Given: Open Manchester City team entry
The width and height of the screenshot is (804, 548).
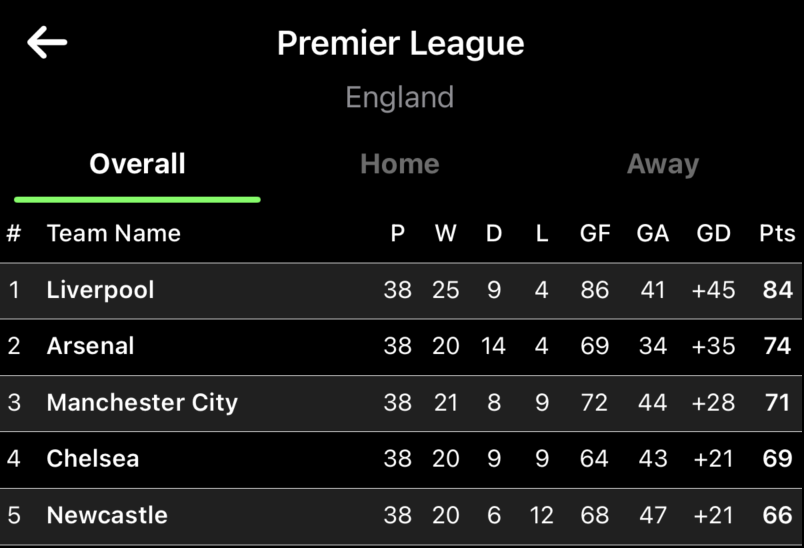Looking at the screenshot, I should pos(142,403).
